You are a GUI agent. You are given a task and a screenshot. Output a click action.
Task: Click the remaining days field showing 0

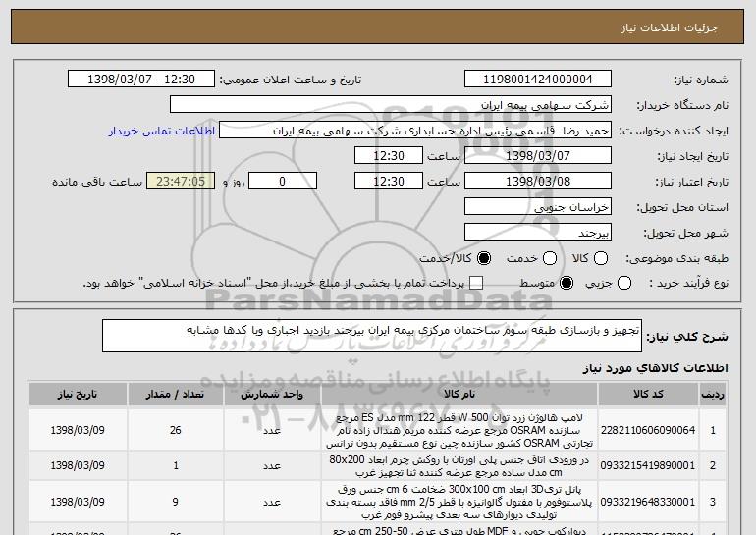pyautogui.click(x=283, y=182)
